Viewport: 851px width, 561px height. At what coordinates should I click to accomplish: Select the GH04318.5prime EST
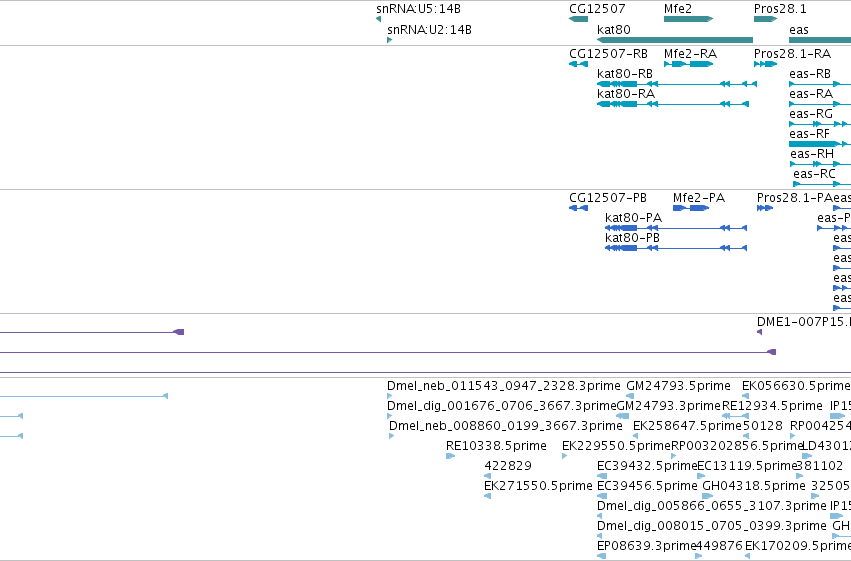tap(708, 496)
